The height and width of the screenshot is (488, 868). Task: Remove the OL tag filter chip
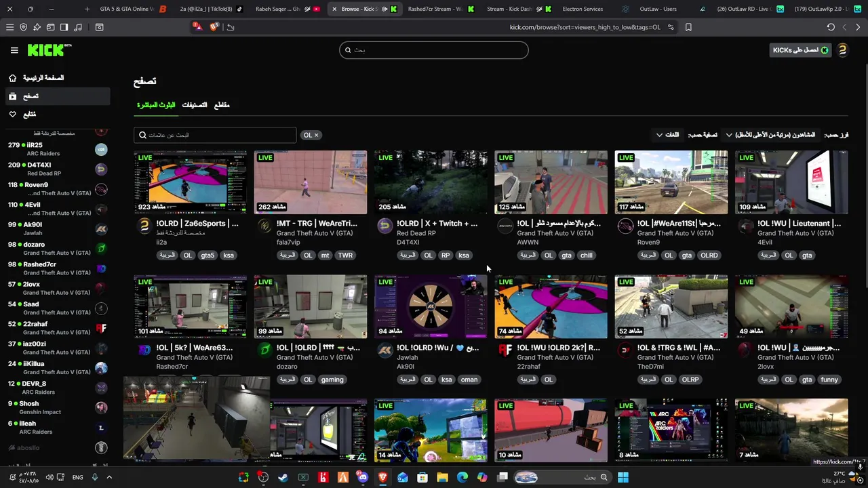[316, 135]
